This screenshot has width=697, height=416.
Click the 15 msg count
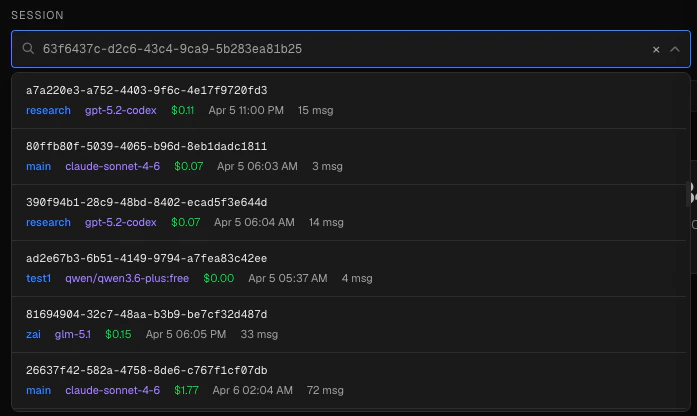(x=316, y=110)
